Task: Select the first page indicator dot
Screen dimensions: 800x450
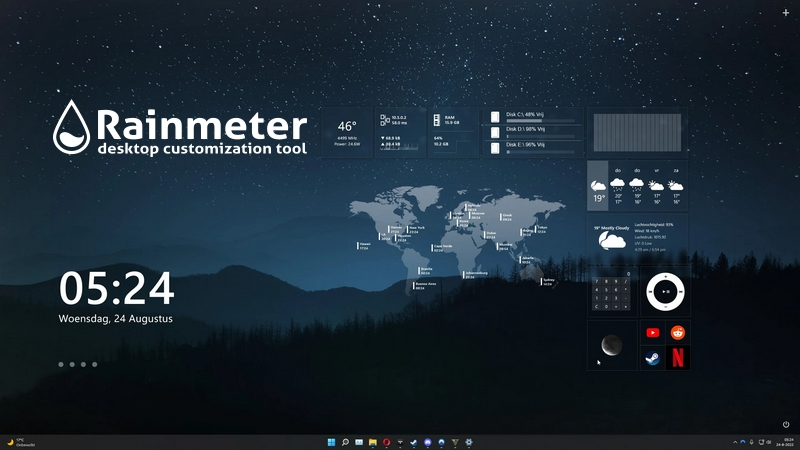Action: (x=61, y=364)
